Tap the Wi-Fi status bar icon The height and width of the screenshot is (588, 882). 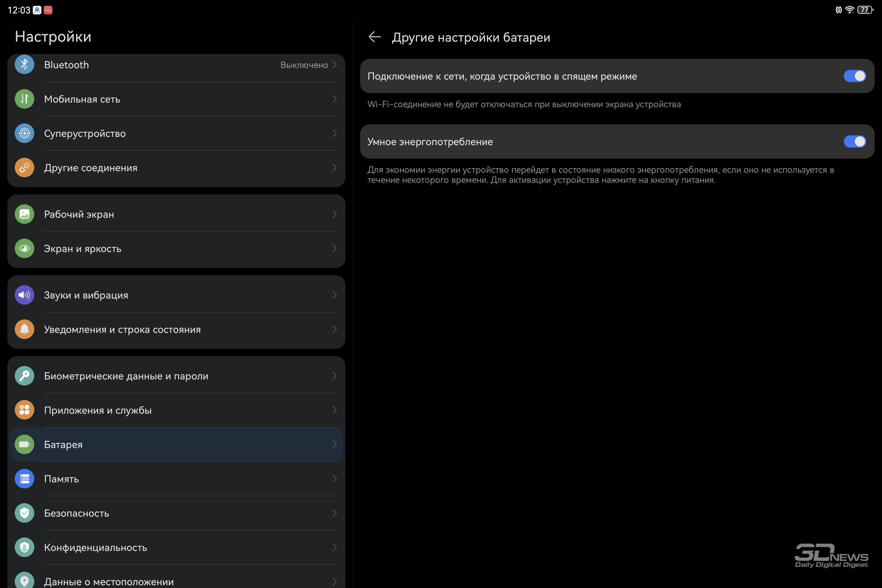850,10
